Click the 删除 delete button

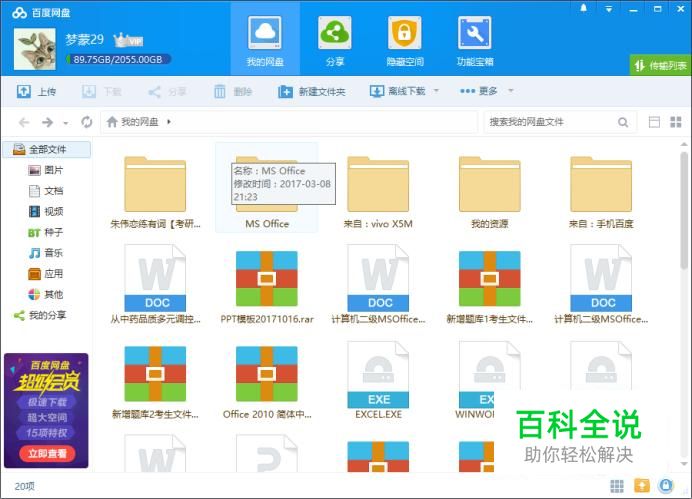(x=233, y=91)
